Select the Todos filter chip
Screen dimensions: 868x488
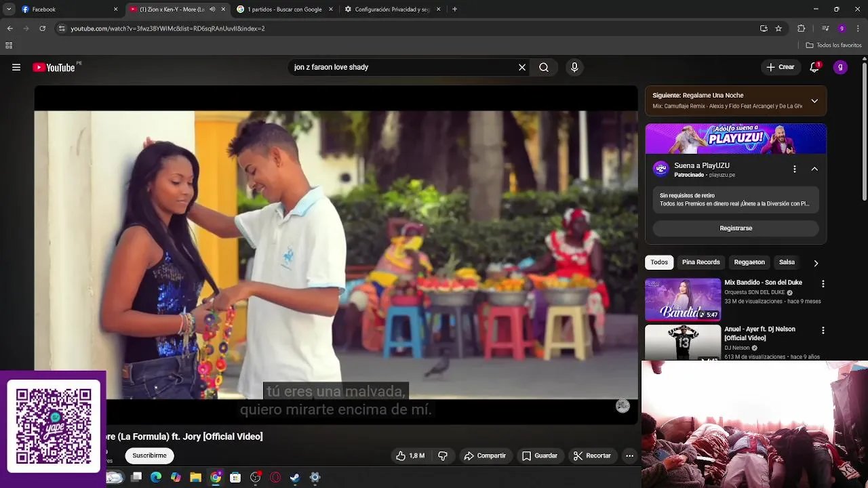pos(659,262)
